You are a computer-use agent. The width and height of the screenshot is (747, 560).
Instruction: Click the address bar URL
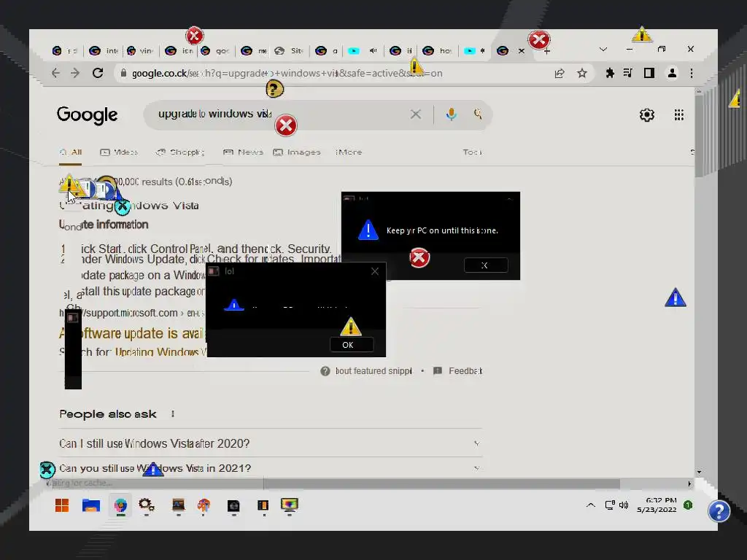point(287,74)
